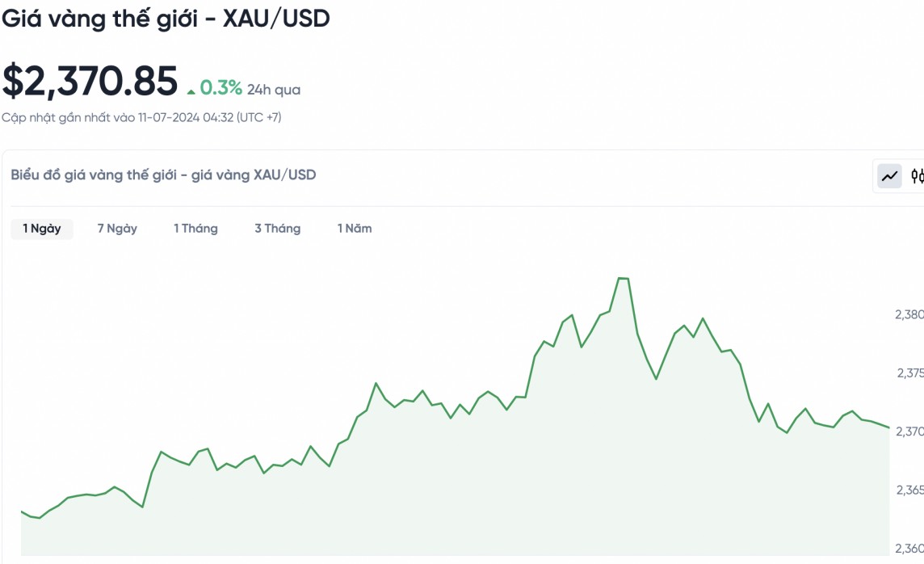
Task: Click the 2,375 label on price axis
Action: click(x=909, y=373)
